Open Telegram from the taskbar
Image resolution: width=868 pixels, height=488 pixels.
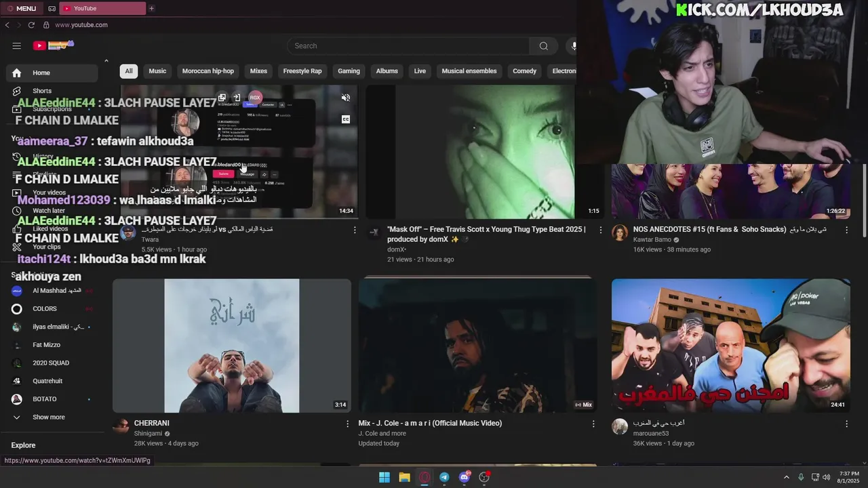click(x=444, y=477)
